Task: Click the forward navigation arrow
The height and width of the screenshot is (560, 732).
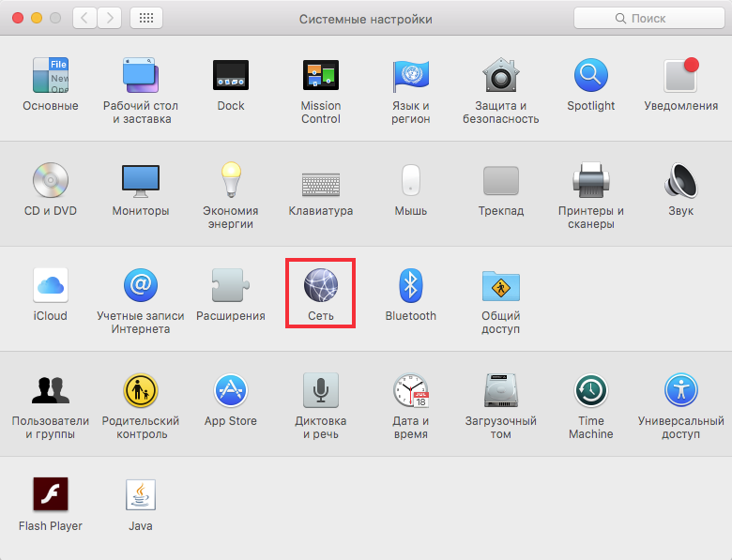Action: pos(110,18)
